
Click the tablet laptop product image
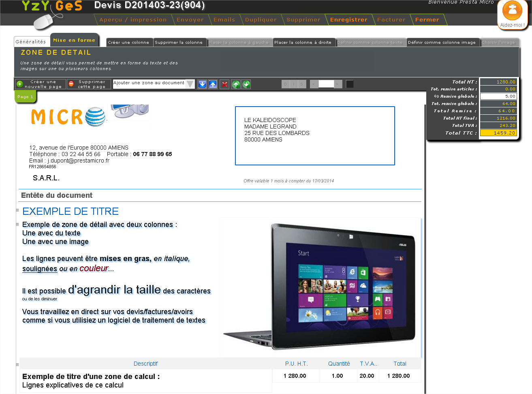click(320, 287)
